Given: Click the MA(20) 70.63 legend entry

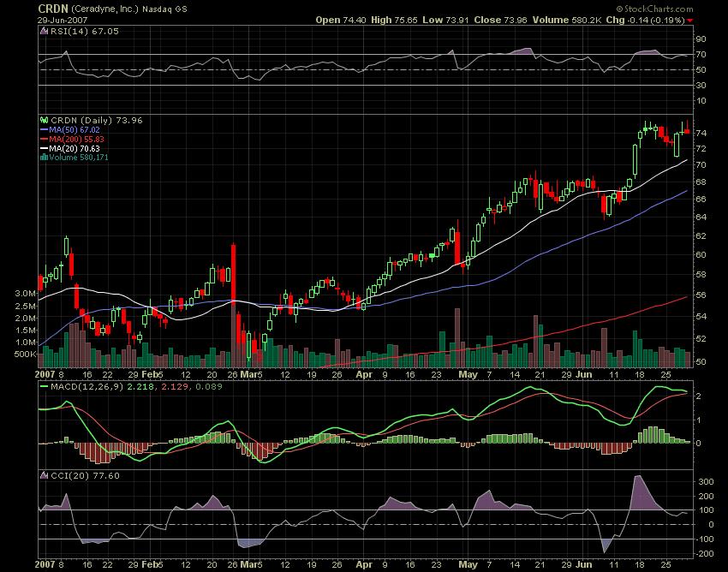Looking at the screenshot, I should pyautogui.click(x=75, y=149).
